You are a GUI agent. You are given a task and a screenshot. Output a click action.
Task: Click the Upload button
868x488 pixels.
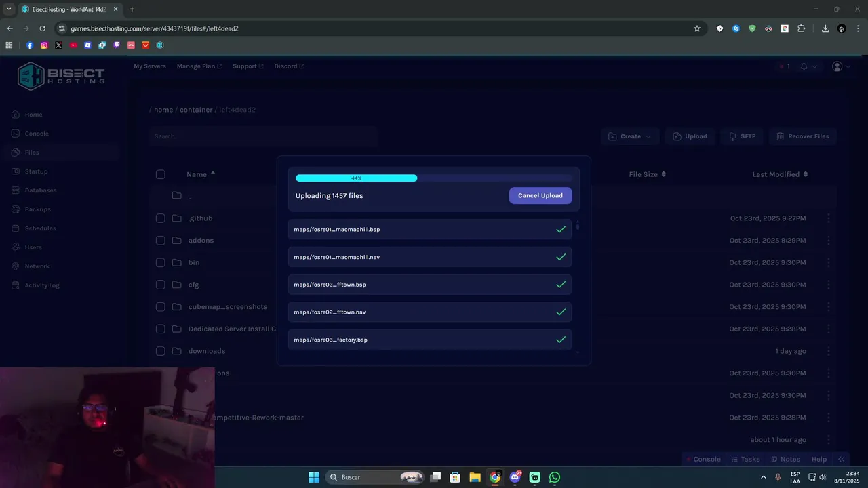coord(690,136)
